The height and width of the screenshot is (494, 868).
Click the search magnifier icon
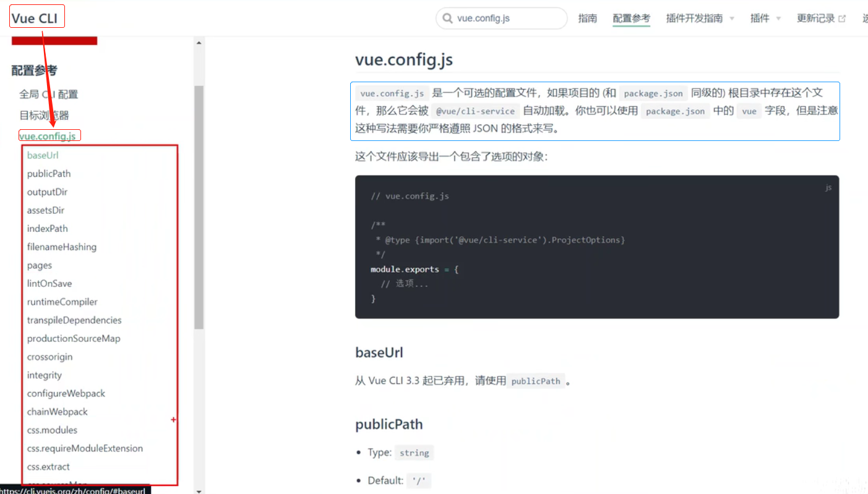click(447, 19)
